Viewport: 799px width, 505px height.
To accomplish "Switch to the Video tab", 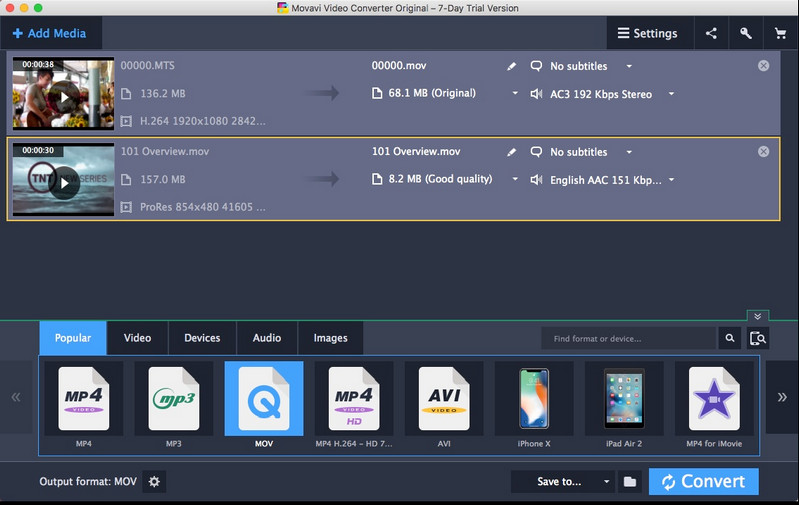I will click(138, 338).
